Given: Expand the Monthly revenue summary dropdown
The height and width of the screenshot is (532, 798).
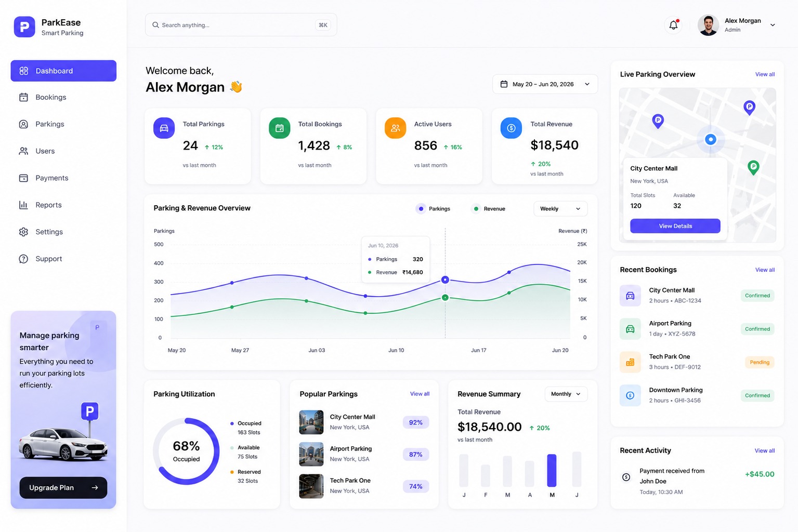Looking at the screenshot, I should 566,394.
